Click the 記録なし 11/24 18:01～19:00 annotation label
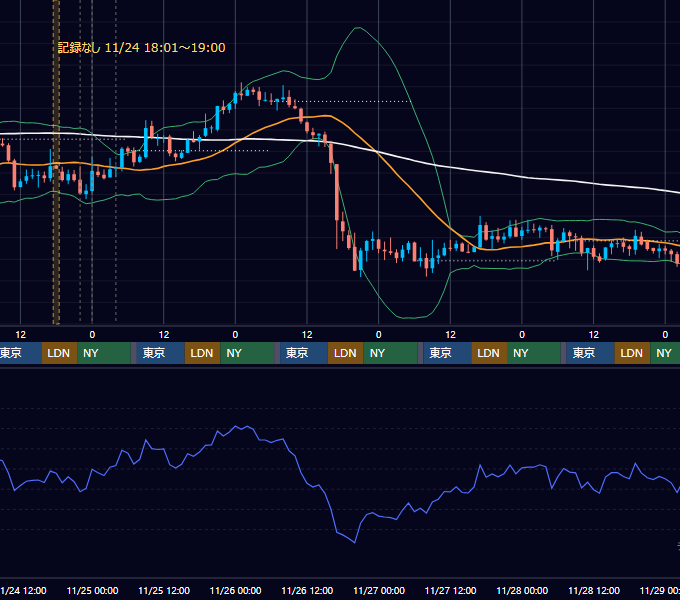 (141, 48)
